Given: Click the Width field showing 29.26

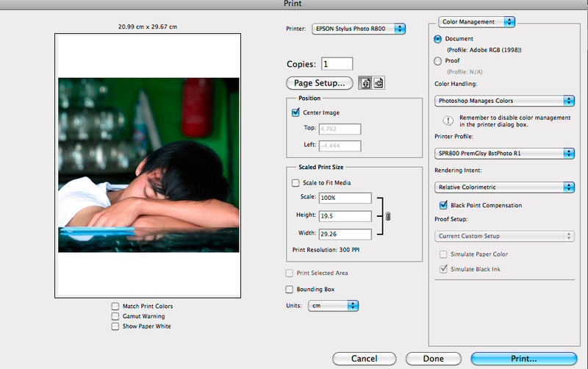Looking at the screenshot, I should coord(345,234).
